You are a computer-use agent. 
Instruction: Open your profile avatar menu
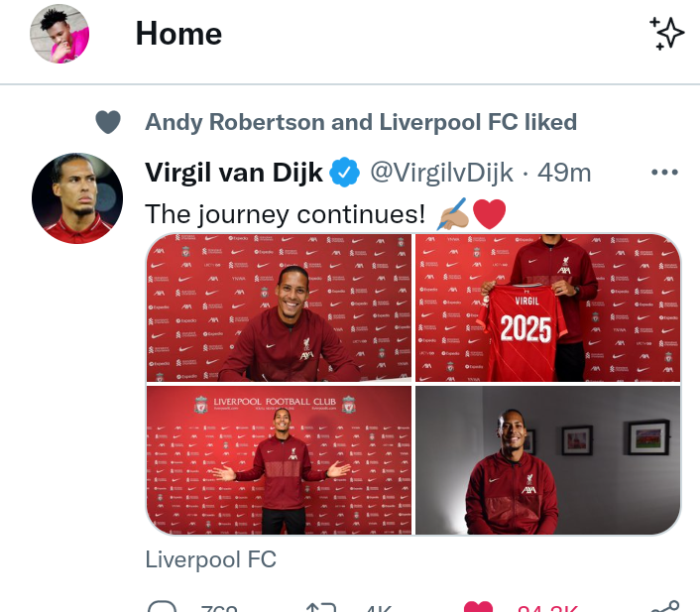[x=59, y=34]
